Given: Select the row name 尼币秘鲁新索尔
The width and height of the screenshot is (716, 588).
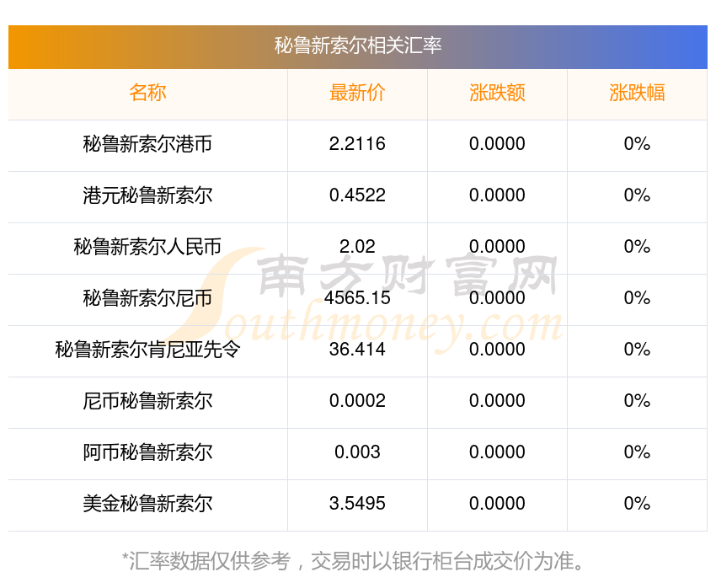Looking at the screenshot, I should click(147, 401).
